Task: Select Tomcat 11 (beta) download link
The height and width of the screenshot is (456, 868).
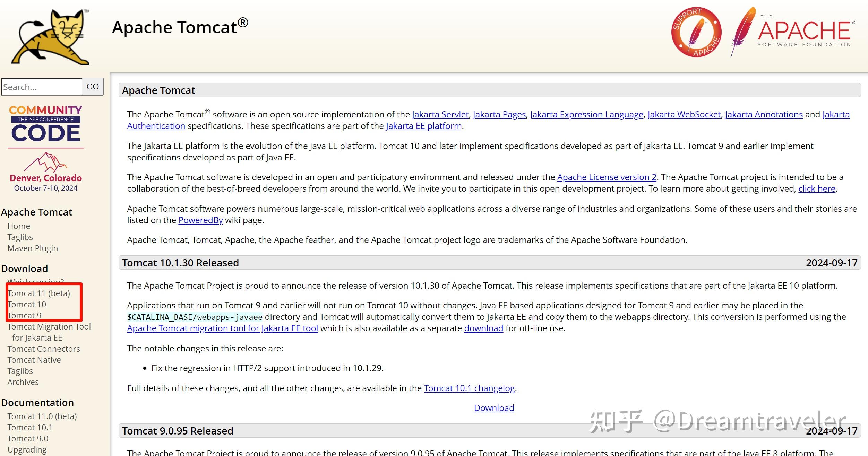Action: [38, 293]
